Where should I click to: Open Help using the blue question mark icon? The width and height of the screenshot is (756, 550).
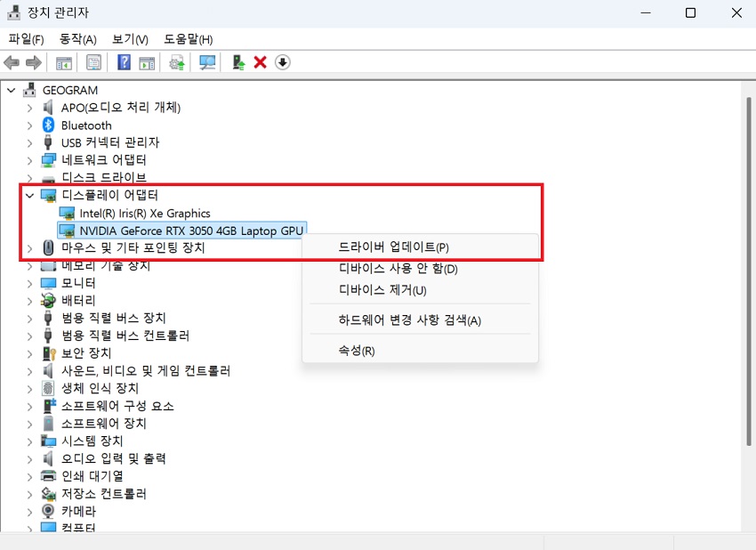pyautogui.click(x=122, y=62)
